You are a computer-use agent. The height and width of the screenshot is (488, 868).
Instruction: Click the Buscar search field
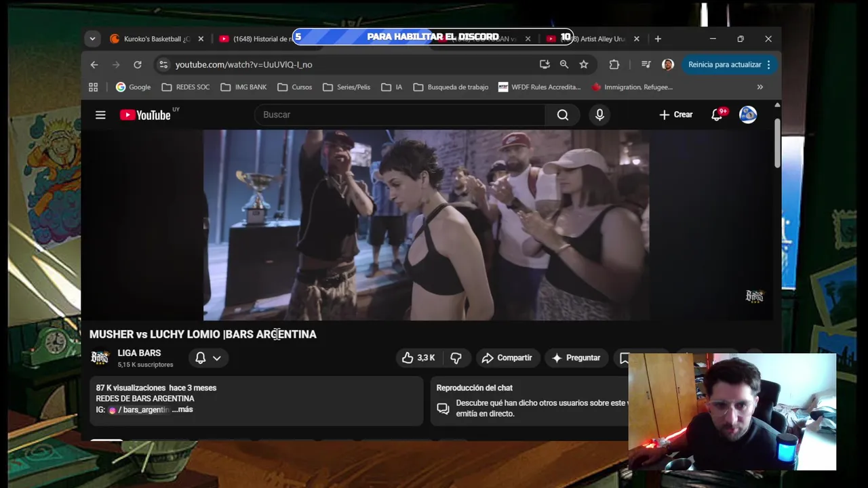click(400, 115)
